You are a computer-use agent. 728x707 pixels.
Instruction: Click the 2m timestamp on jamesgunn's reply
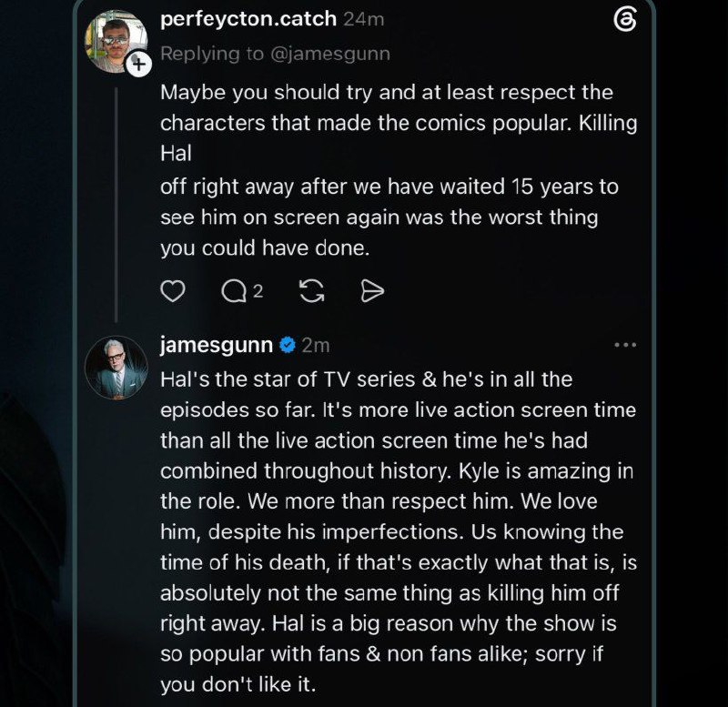pyautogui.click(x=316, y=346)
